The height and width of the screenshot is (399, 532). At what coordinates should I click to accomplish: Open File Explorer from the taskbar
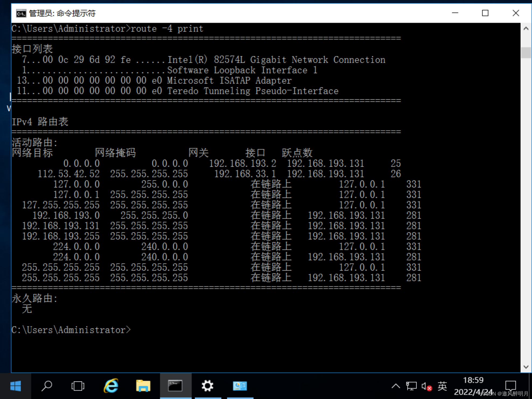(143, 386)
